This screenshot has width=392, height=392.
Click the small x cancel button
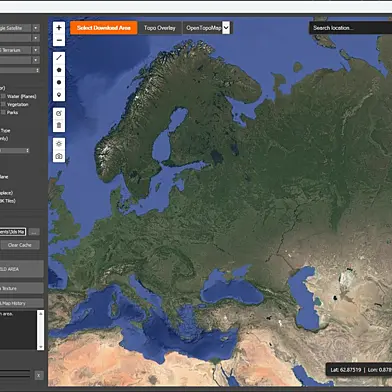[x=39, y=375]
